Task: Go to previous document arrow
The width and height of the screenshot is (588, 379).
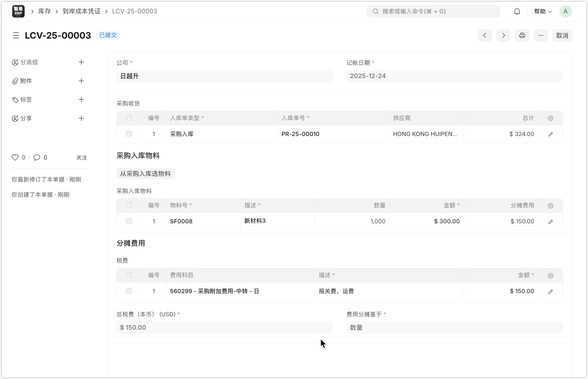Action: pyautogui.click(x=484, y=35)
